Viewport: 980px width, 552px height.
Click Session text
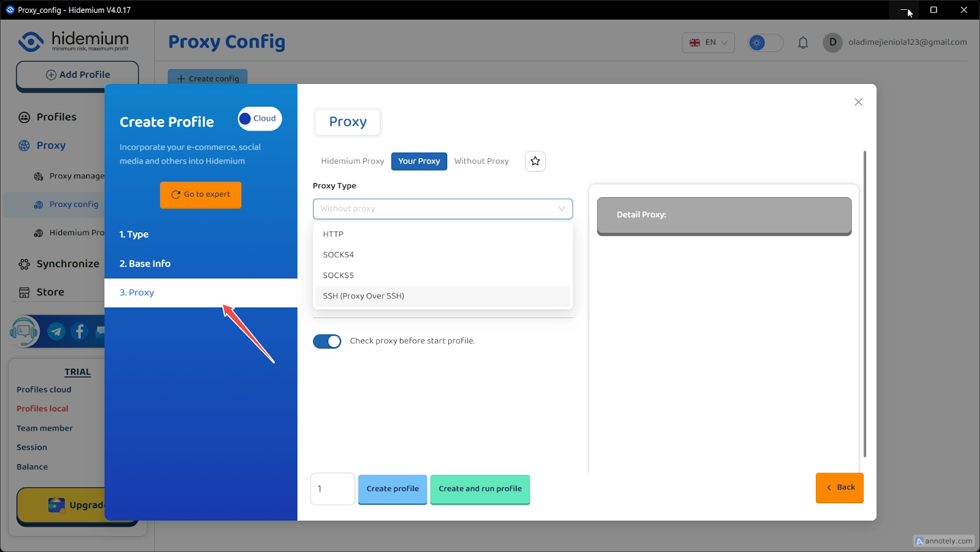(x=32, y=447)
